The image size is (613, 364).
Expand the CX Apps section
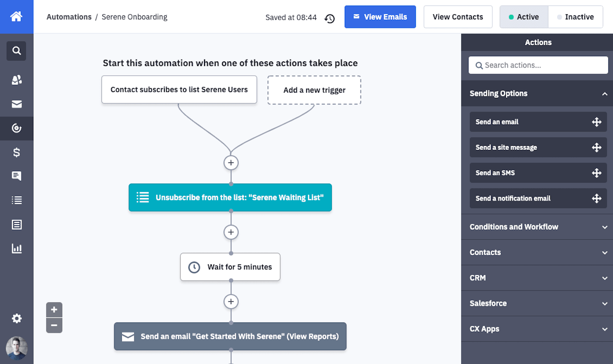click(604, 329)
